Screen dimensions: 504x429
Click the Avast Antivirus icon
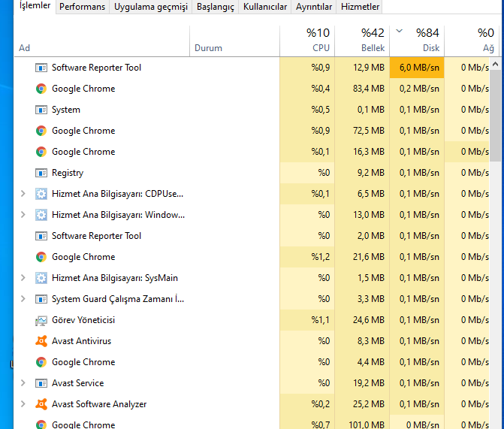[41, 341]
